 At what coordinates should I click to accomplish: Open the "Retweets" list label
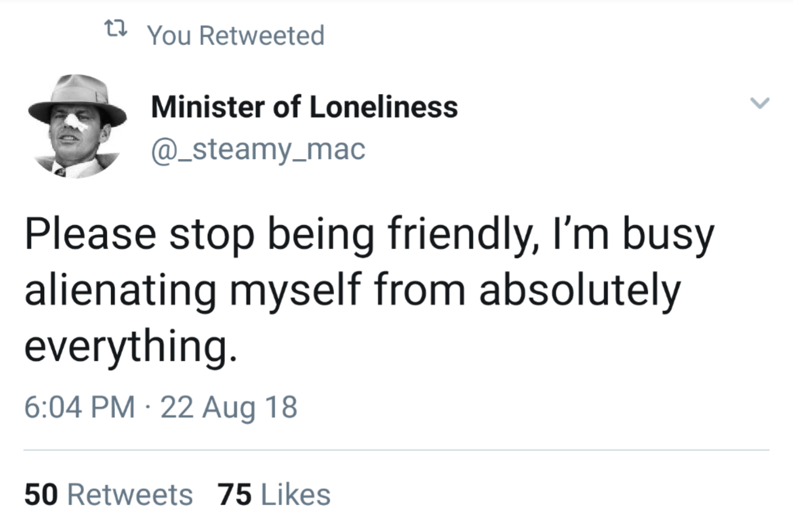[130, 494]
